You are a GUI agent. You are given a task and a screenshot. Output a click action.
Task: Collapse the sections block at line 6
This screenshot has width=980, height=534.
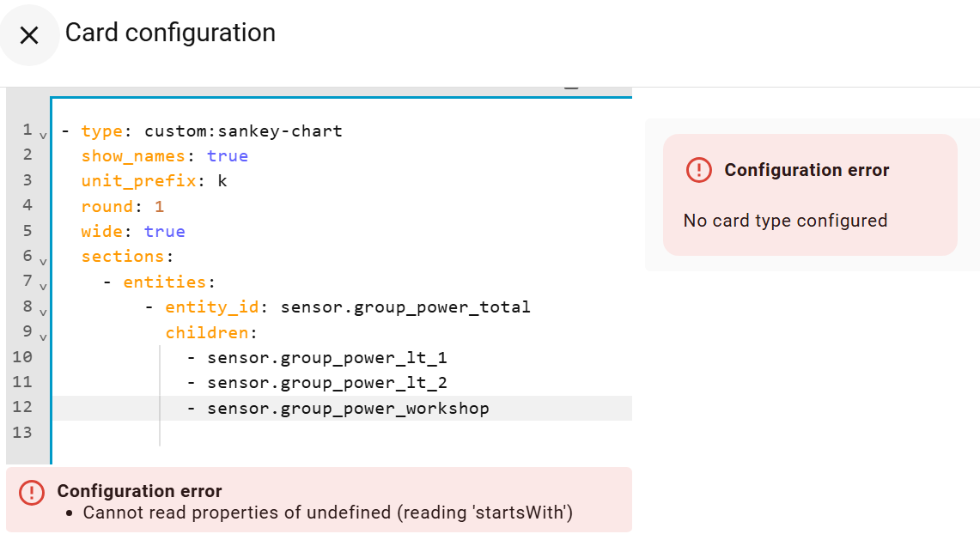coord(43,261)
